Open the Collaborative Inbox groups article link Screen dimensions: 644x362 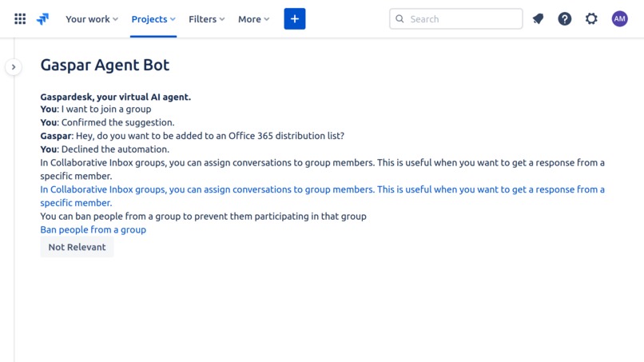[323, 196]
